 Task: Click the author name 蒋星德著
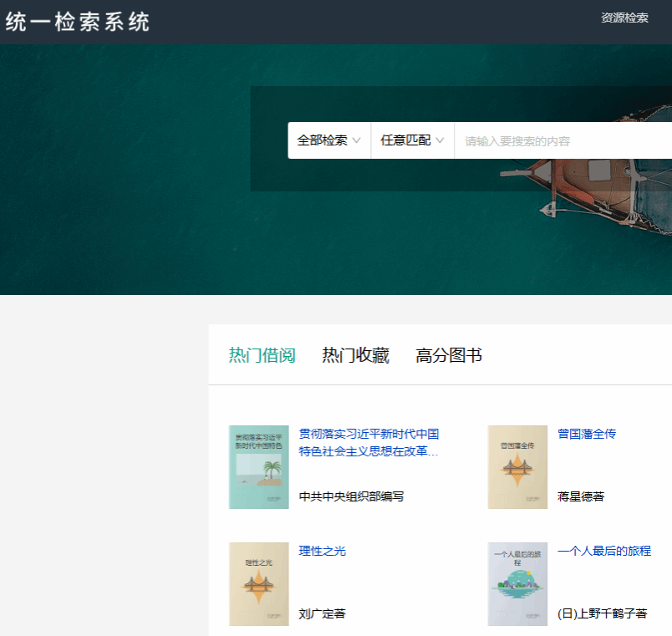(580, 496)
